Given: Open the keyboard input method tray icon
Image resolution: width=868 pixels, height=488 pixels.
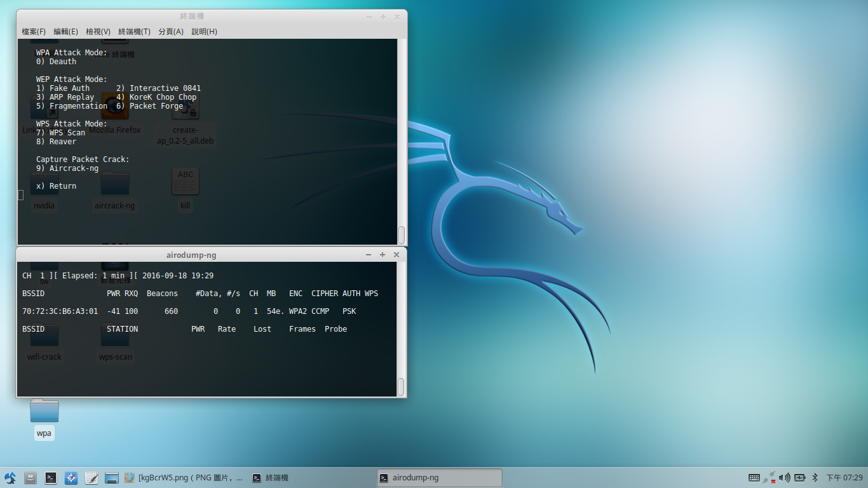Looking at the screenshot, I should point(754,478).
